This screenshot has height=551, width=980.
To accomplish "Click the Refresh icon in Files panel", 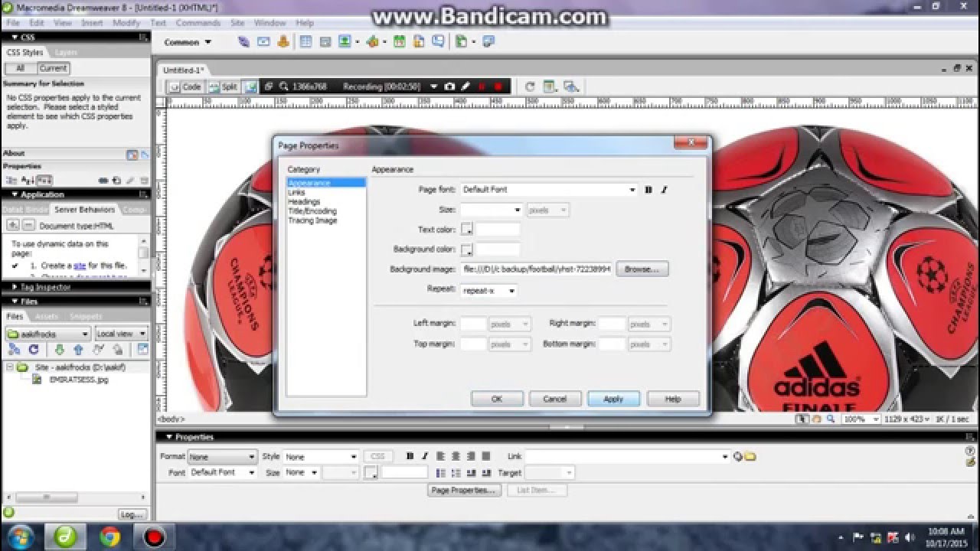I will (x=34, y=350).
